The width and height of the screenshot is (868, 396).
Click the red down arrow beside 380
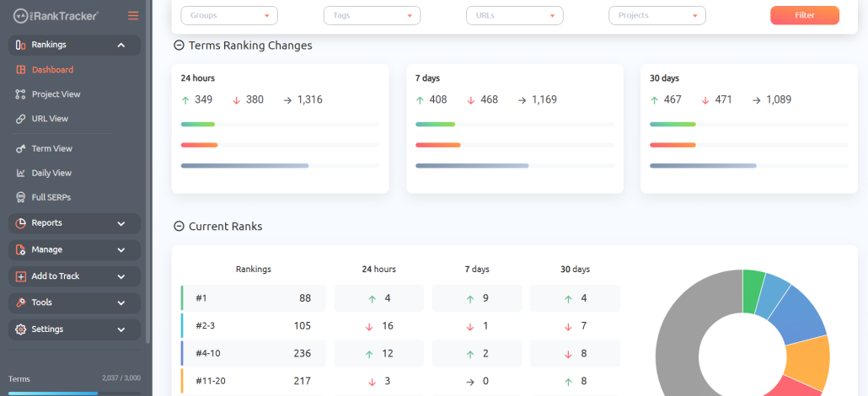236,100
